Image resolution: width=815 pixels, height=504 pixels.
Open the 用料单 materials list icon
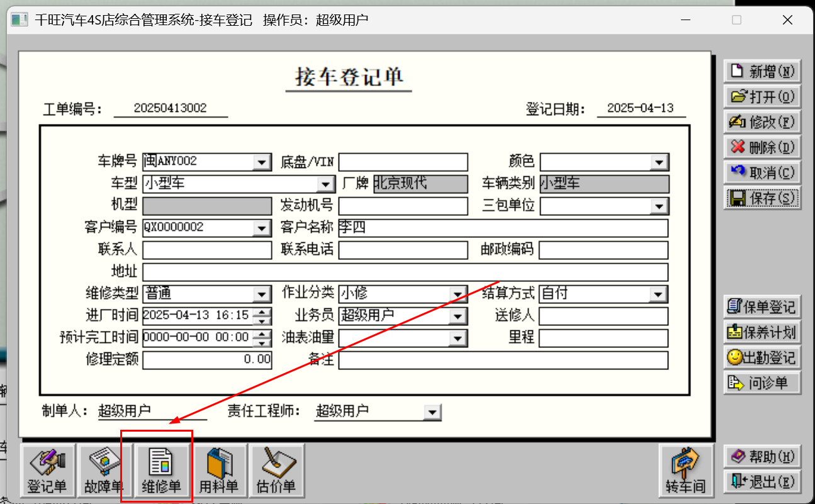coord(218,470)
